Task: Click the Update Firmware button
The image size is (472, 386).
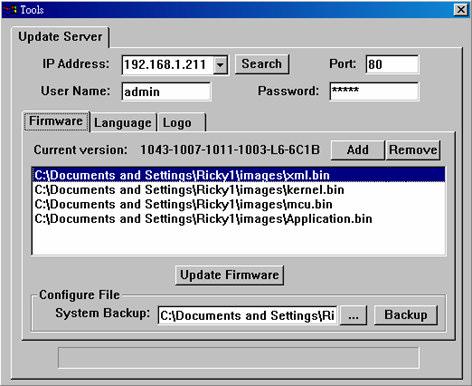Action: (x=229, y=275)
